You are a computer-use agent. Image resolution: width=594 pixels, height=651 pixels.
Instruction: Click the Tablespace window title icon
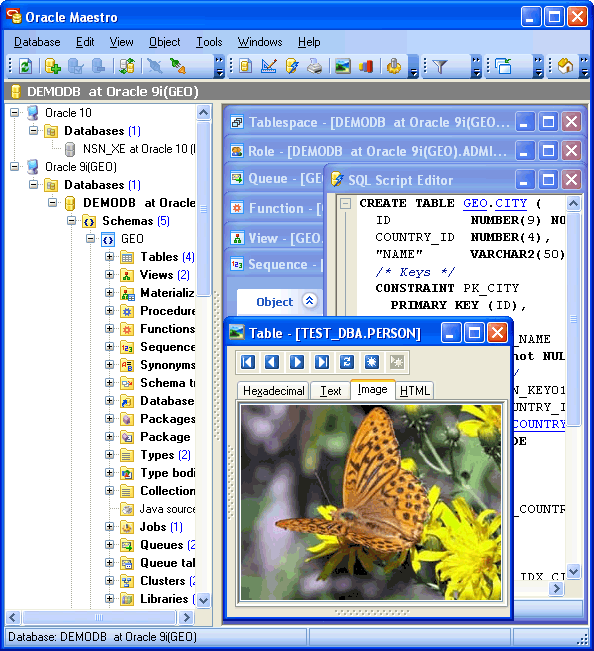point(237,122)
